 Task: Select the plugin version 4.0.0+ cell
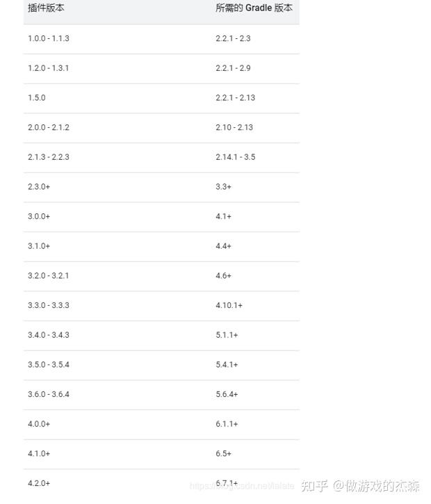point(39,424)
